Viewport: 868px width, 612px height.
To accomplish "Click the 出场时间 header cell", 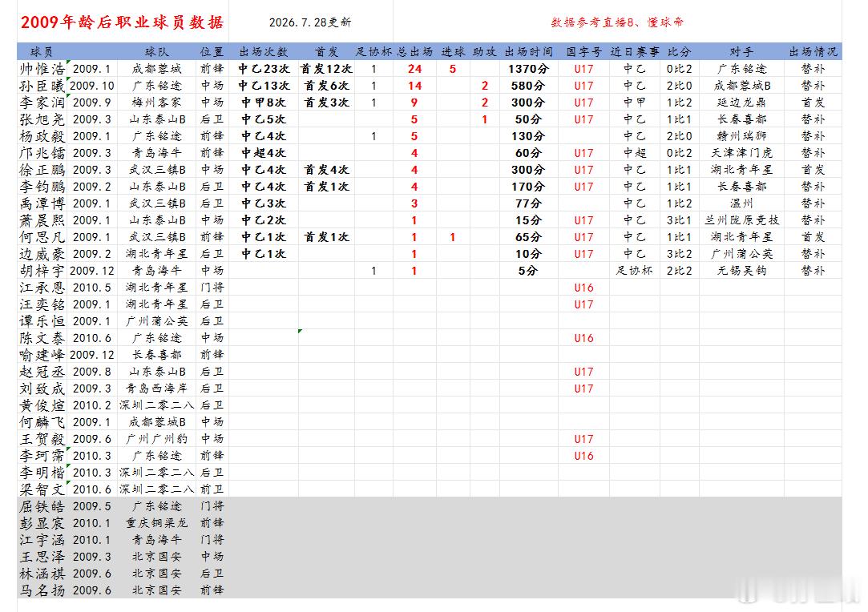I will click(529, 52).
